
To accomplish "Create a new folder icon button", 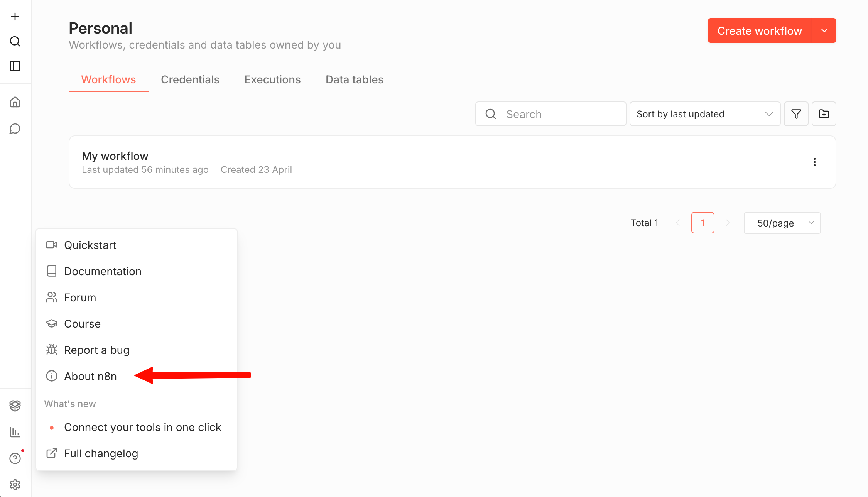I will 824,114.
